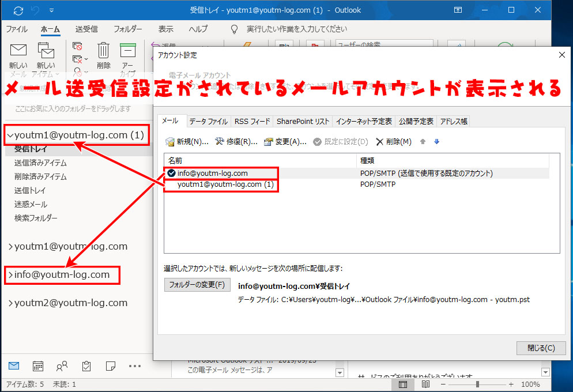Click the three-dot navigation options icon

click(135, 365)
